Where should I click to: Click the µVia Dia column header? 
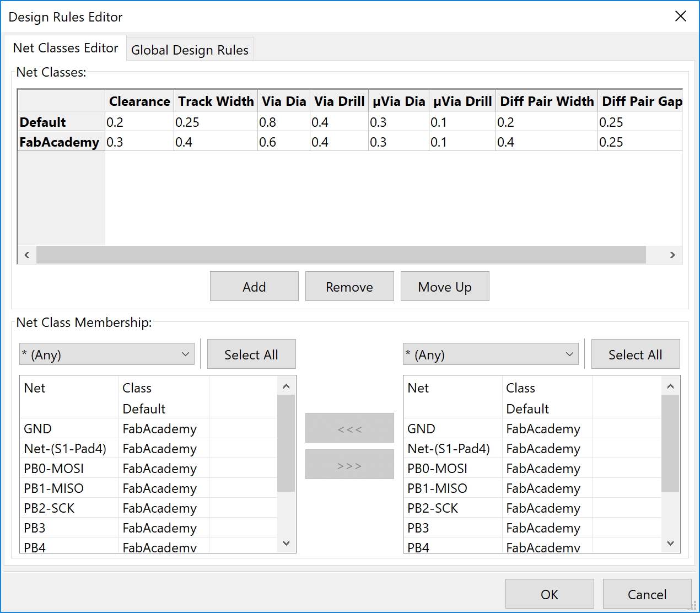click(x=399, y=101)
